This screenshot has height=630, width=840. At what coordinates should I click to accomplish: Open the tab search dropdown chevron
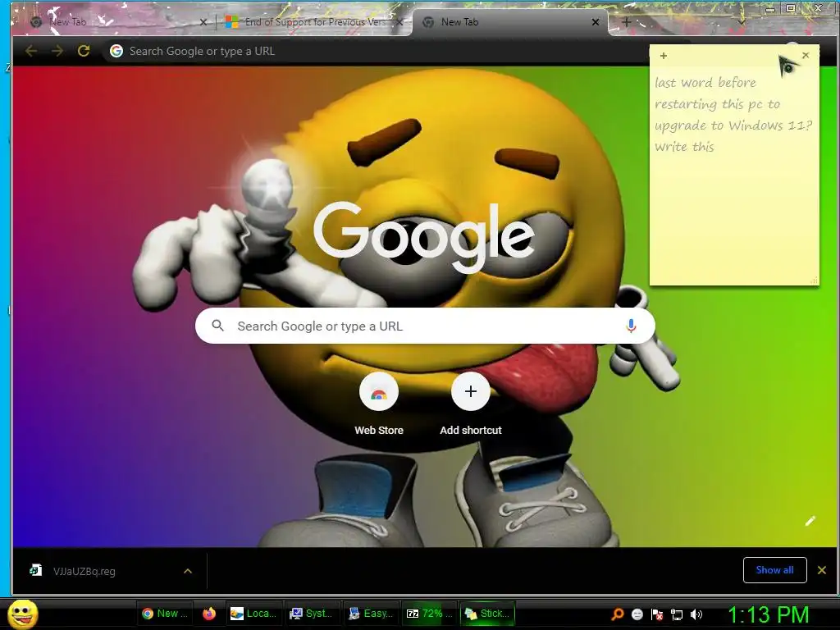coord(741,22)
